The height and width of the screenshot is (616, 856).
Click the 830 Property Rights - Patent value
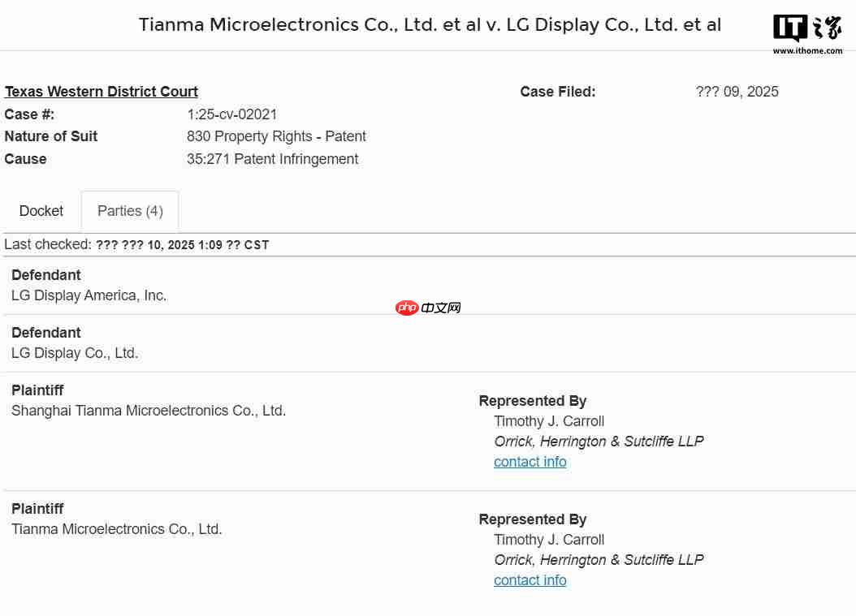coord(276,136)
